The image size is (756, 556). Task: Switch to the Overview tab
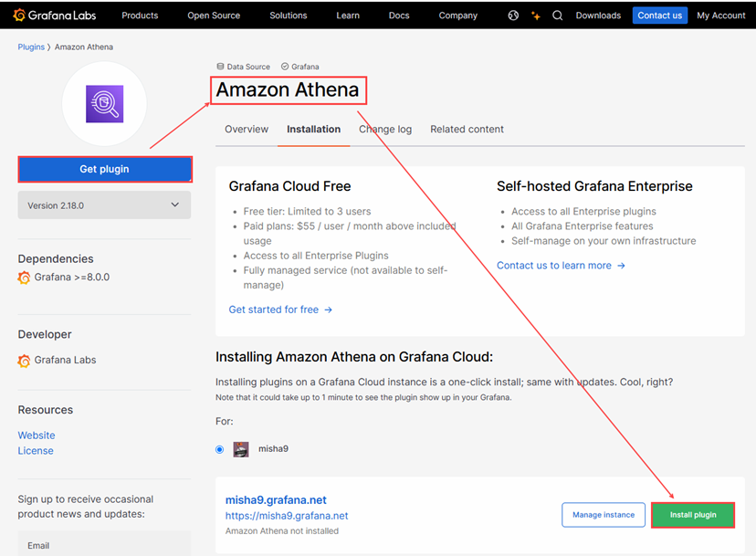pos(247,130)
